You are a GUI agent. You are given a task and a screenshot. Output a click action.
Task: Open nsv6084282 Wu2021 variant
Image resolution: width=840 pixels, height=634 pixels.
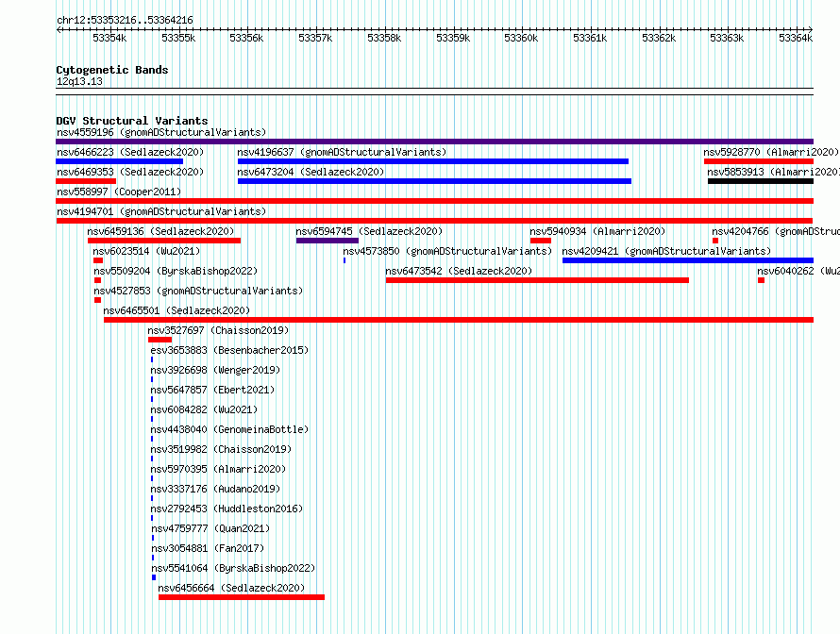click(x=204, y=409)
